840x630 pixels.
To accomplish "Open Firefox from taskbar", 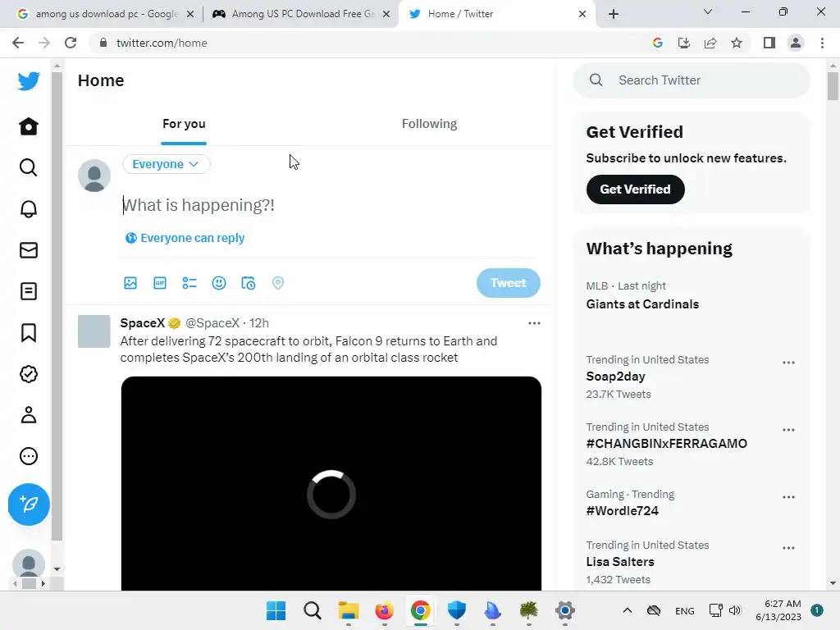I will 384,610.
